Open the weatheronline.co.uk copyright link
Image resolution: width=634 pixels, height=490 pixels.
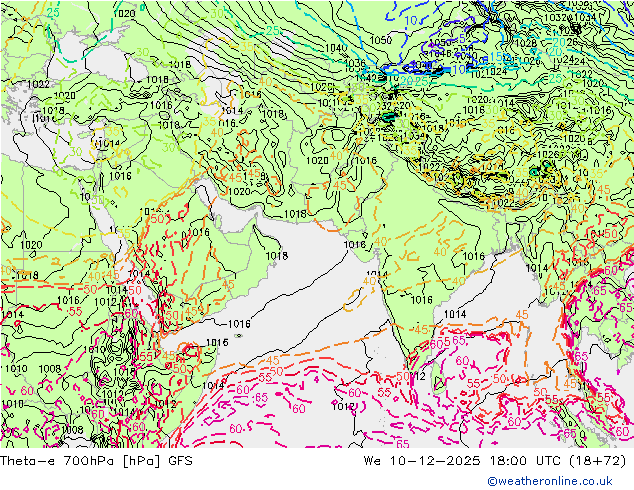[550, 481]
